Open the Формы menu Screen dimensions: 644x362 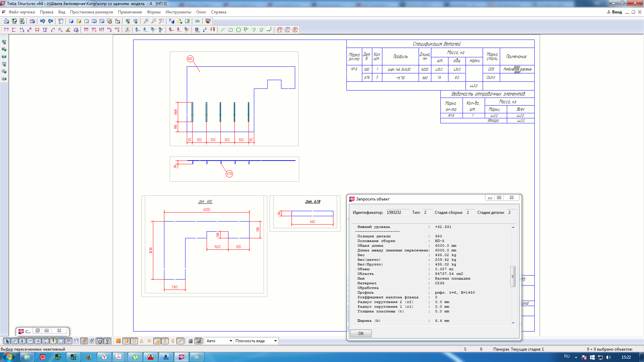pos(154,12)
